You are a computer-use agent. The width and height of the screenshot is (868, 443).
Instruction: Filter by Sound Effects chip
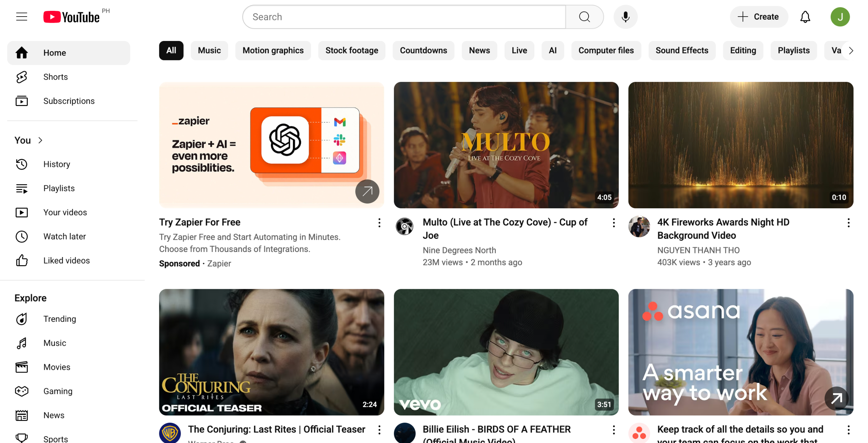pyautogui.click(x=682, y=50)
